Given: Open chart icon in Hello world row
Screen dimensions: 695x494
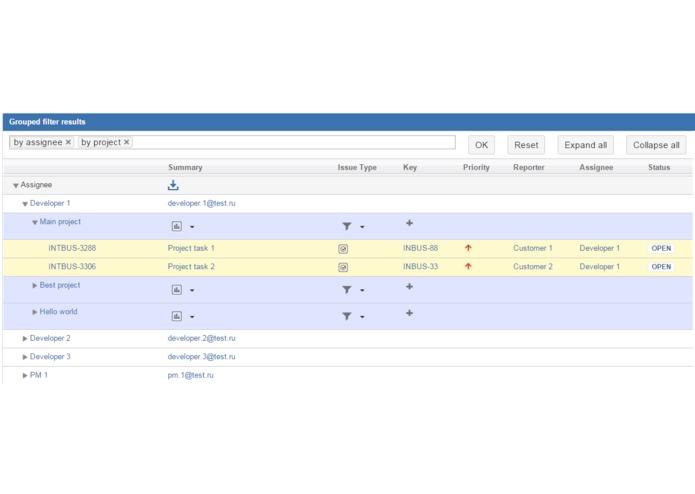Looking at the screenshot, I should pyautogui.click(x=177, y=316).
